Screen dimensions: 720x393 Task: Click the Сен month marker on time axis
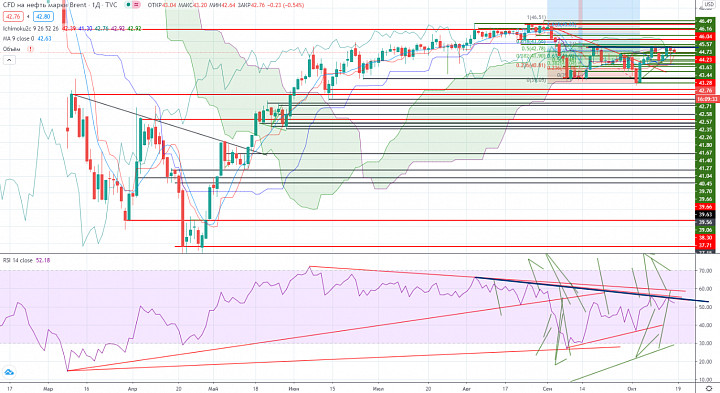tap(547, 389)
